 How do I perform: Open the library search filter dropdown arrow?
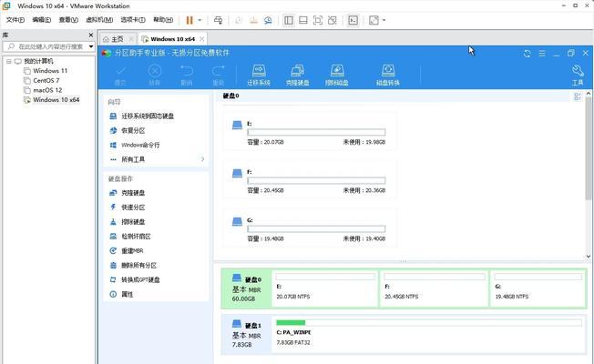(91, 46)
